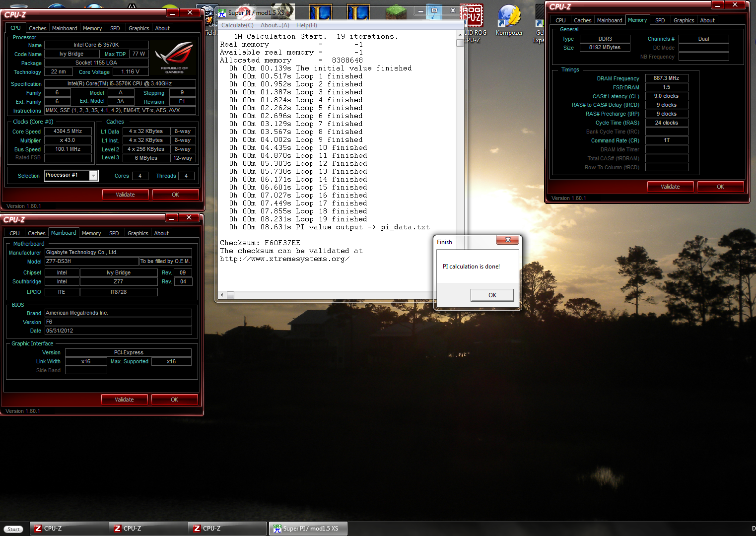
Task: Switch to Super PI / mod1.5 XS taskbar item
Action: [x=308, y=529]
